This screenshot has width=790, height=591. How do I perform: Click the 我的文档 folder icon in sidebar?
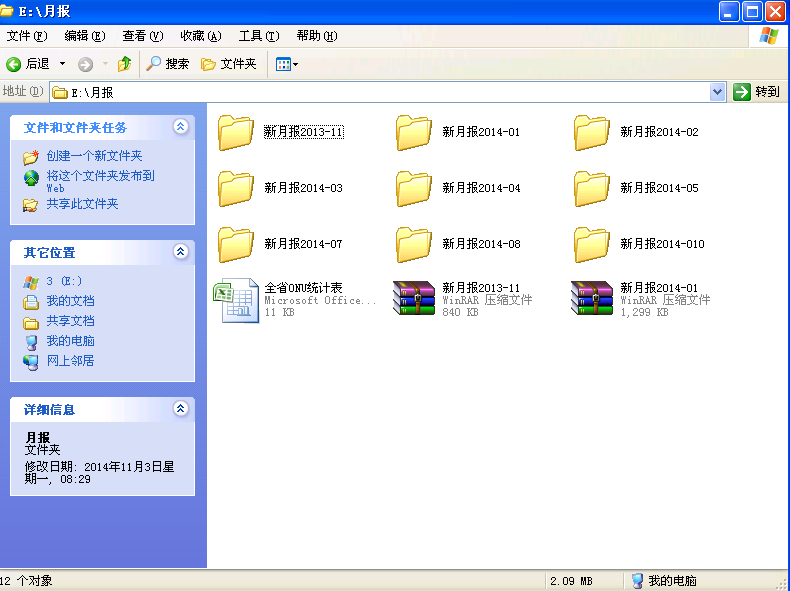click(31, 302)
